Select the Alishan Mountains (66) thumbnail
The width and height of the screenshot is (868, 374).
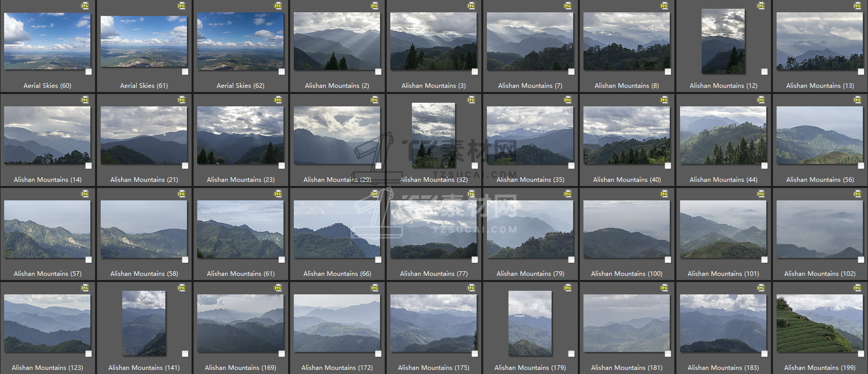click(337, 229)
